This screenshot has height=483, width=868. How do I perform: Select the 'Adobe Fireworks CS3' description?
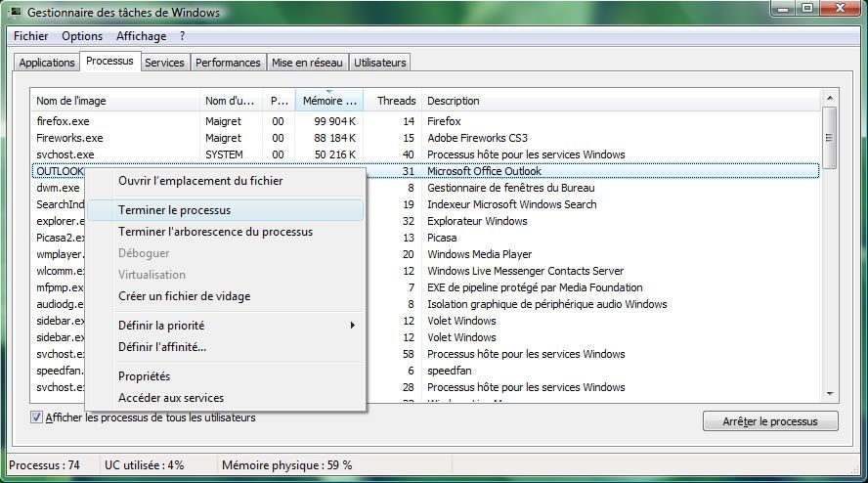coord(477,138)
